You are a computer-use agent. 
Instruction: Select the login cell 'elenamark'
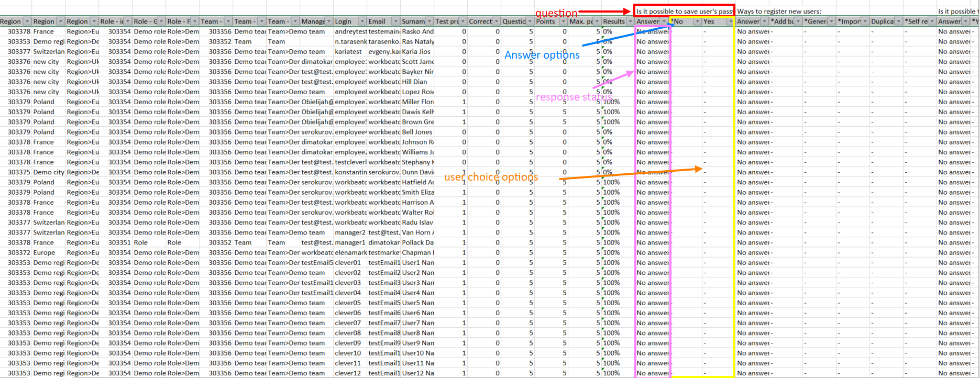pyautogui.click(x=350, y=253)
